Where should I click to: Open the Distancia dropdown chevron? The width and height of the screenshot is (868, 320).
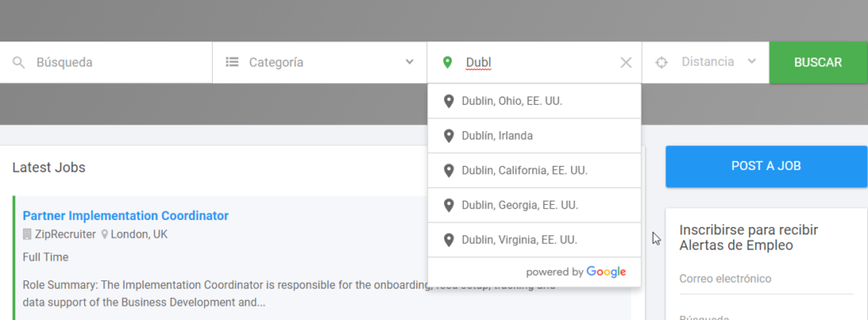pos(752,61)
